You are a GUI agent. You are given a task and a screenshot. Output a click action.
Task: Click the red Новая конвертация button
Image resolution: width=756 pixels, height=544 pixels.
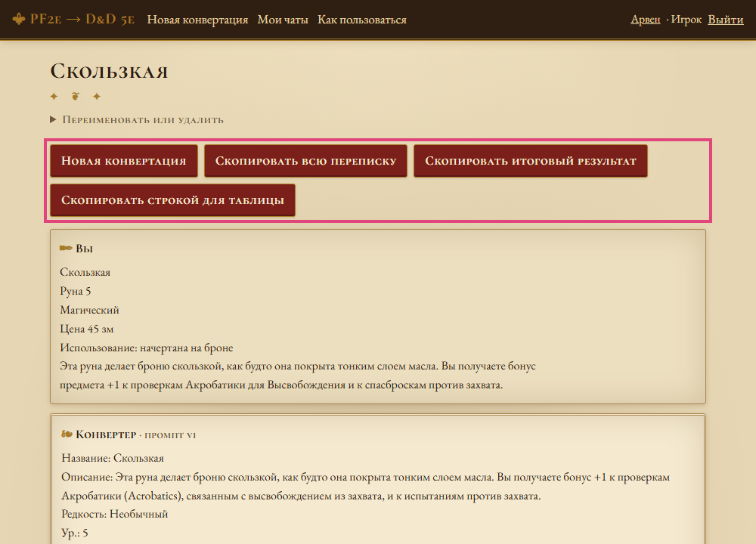pyautogui.click(x=124, y=161)
